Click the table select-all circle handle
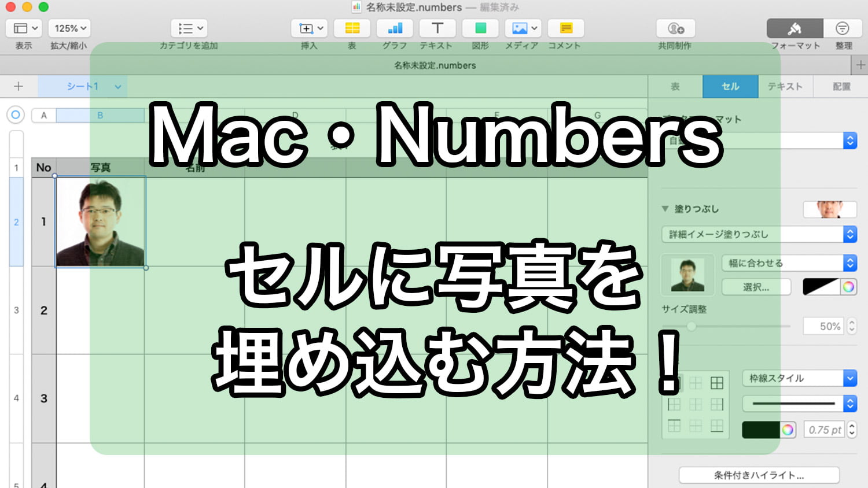Screen dimensions: 868x488 (x=16, y=114)
